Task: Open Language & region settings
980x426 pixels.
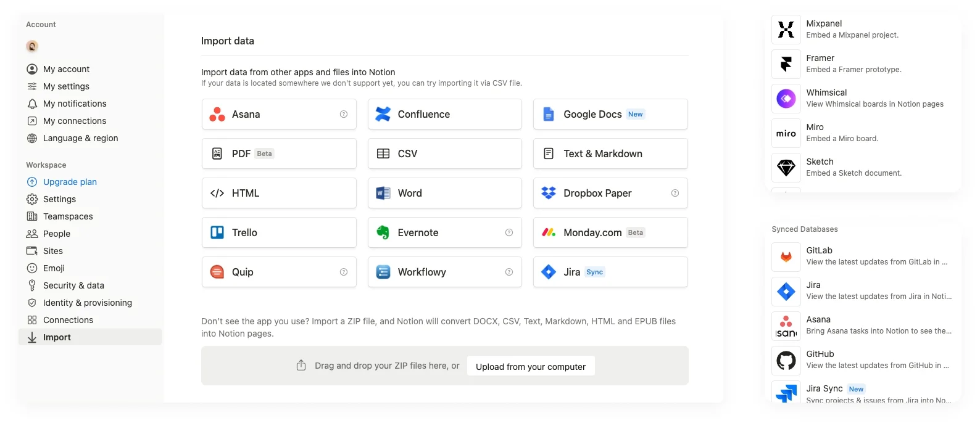Action: click(x=90, y=138)
